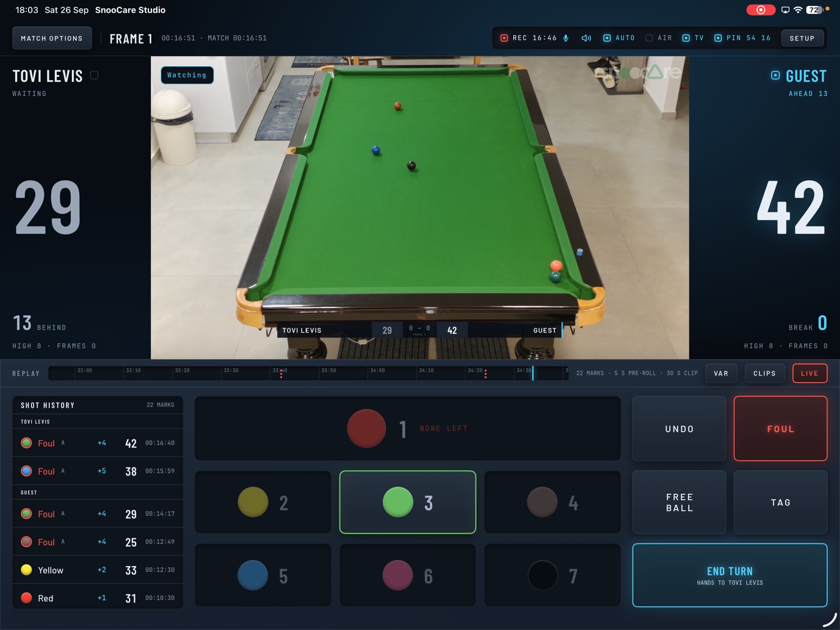This screenshot has width=840, height=630.
Task: Tap the FRAME 1 header label
Action: pos(131,38)
